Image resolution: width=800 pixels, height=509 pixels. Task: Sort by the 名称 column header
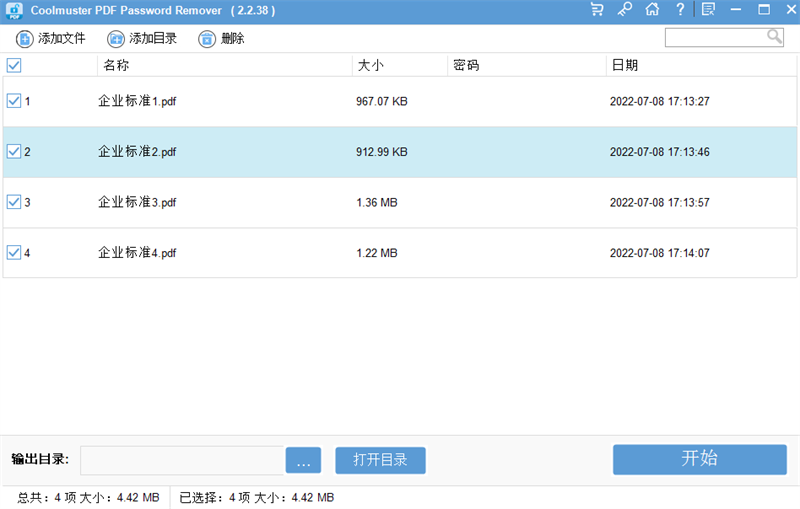point(116,65)
